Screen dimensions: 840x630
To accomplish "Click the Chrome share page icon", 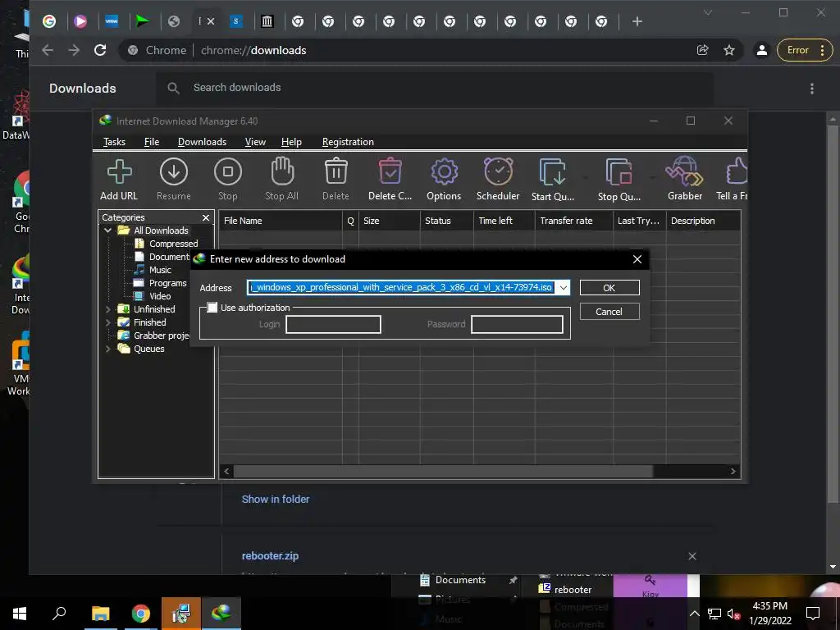I will (x=702, y=50).
